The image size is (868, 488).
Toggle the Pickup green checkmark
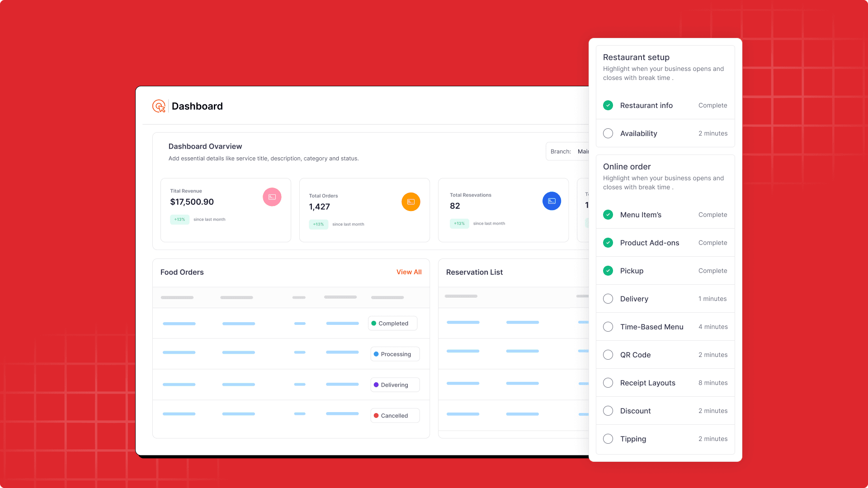608,271
